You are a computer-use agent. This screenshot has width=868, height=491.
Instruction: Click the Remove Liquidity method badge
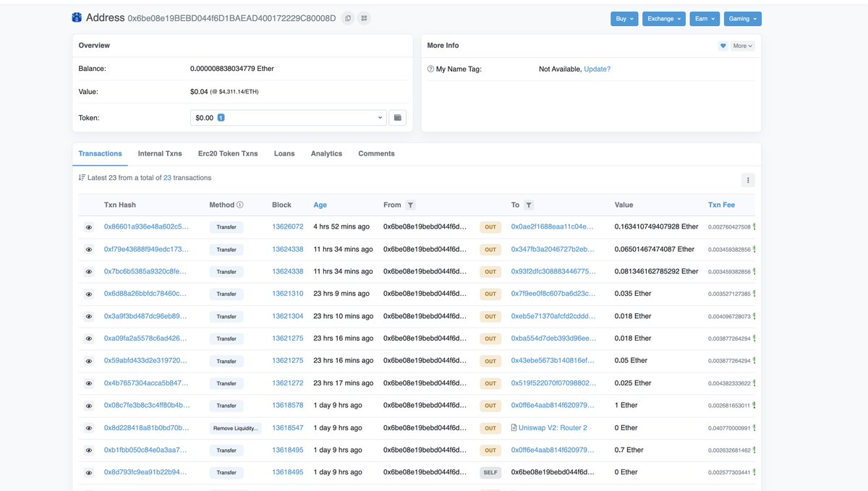tap(235, 428)
